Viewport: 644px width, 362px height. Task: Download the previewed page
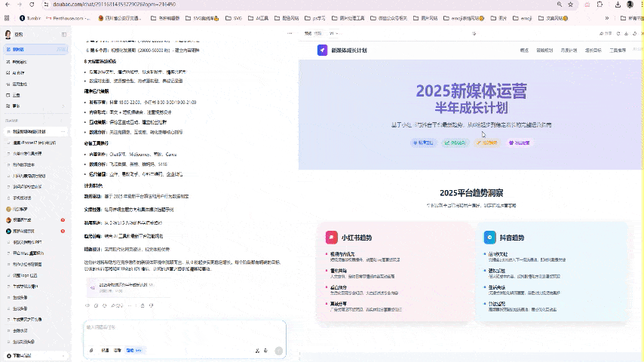(x=627, y=34)
